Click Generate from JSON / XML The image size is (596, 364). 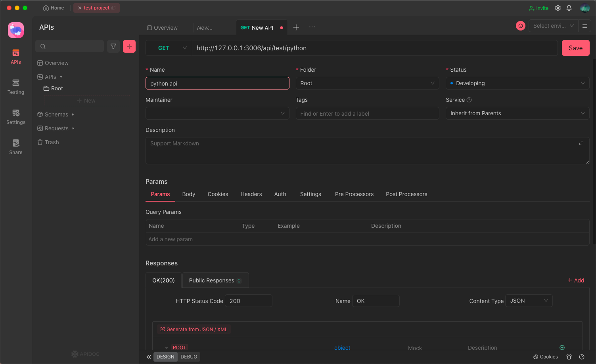click(x=194, y=329)
